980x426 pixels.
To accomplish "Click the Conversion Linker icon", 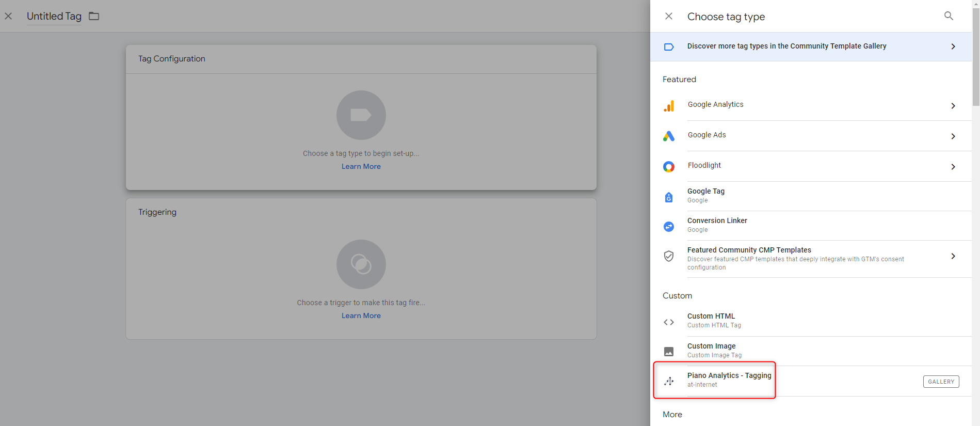I will click(x=669, y=226).
